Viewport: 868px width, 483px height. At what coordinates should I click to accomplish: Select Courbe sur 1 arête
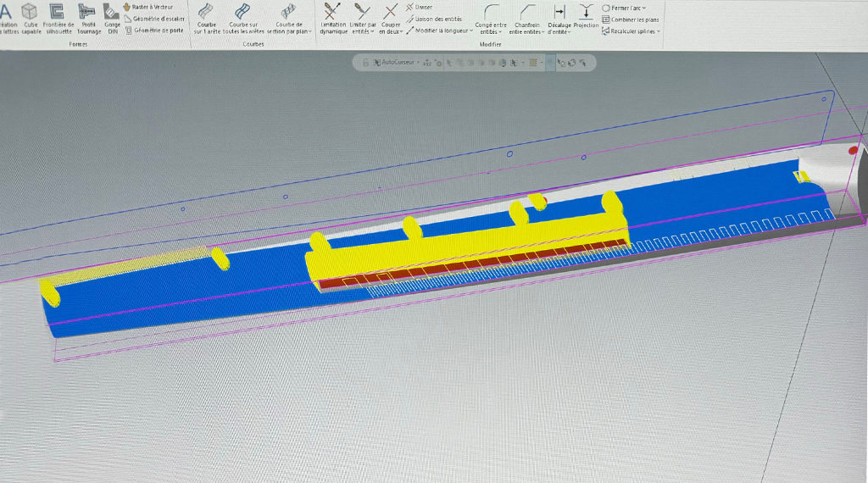tap(207, 19)
